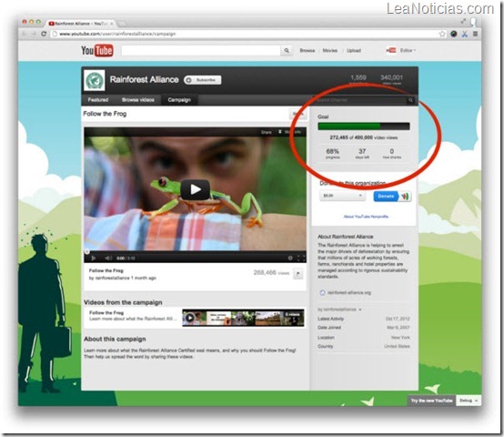Click the Location row
This screenshot has height=437, width=504.
(364, 338)
